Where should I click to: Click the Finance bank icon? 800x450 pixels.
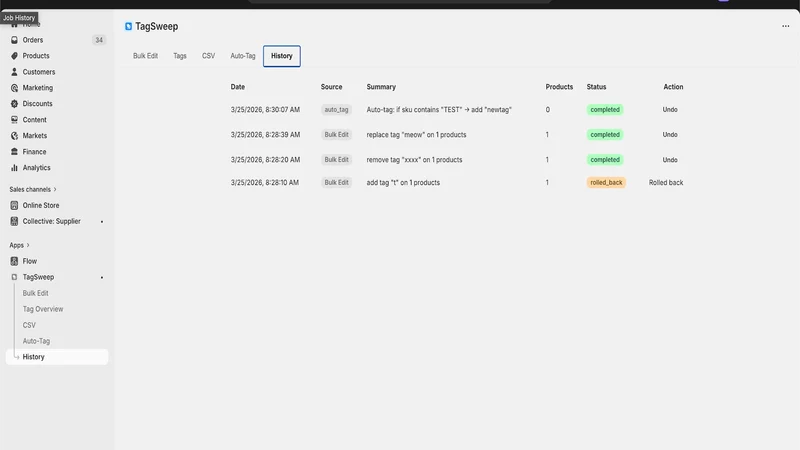click(x=14, y=152)
